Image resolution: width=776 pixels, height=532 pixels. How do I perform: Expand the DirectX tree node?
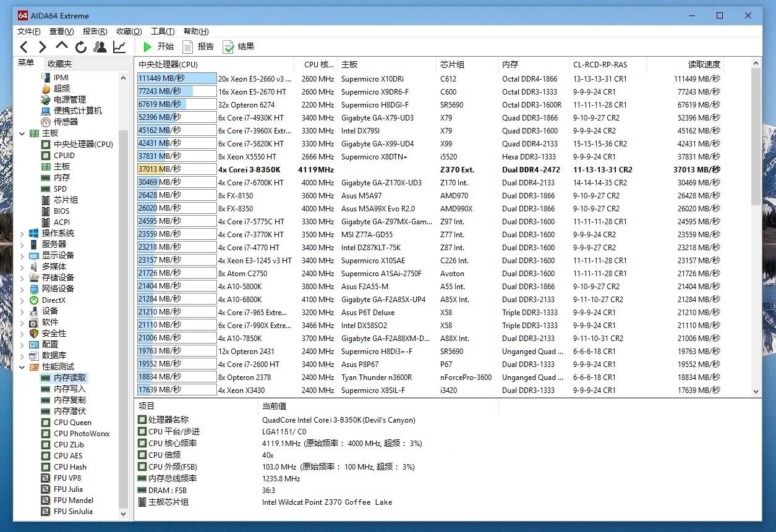22,300
